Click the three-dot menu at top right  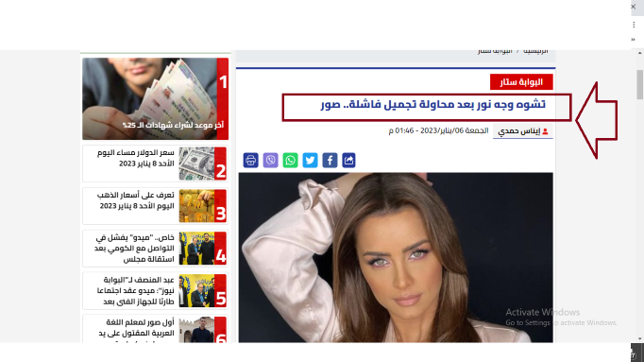coord(634,25)
